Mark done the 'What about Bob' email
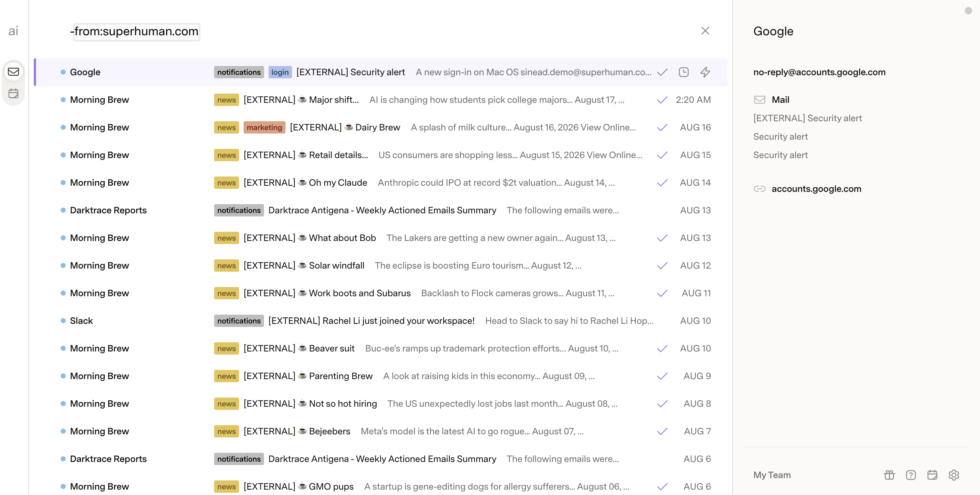The height and width of the screenshot is (495, 980). point(662,238)
